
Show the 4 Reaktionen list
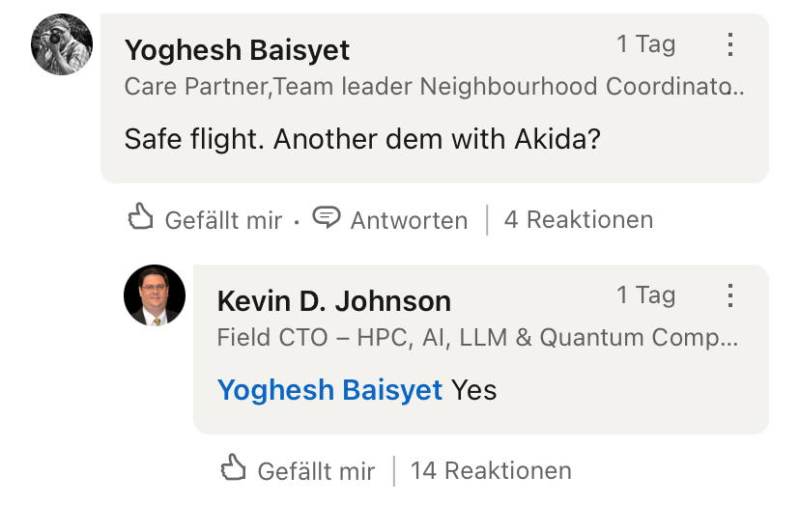[x=578, y=220]
